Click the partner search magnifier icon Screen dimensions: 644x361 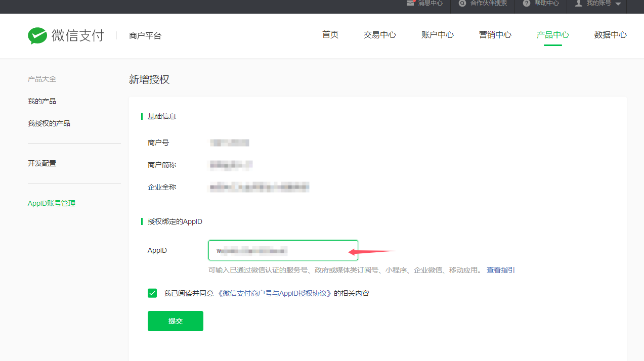click(x=462, y=3)
